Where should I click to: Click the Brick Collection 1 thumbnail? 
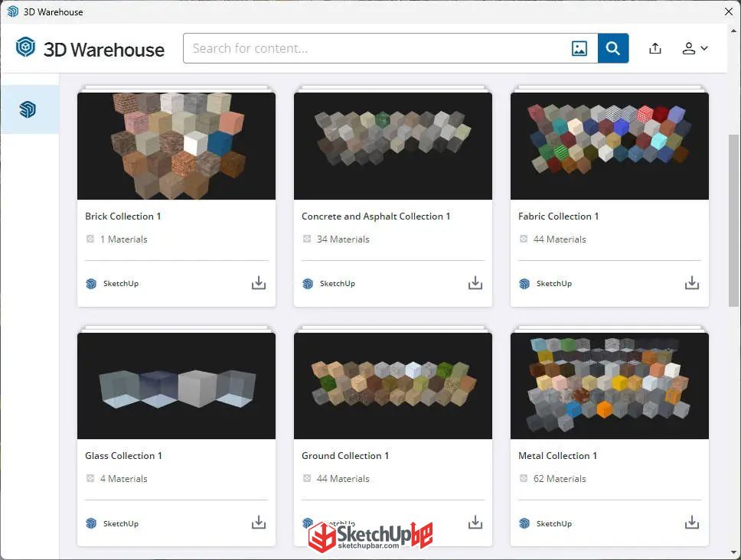tap(176, 146)
